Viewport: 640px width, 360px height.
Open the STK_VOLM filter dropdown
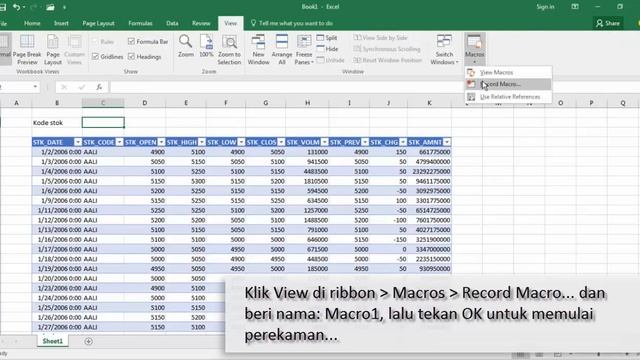pyautogui.click(x=324, y=142)
